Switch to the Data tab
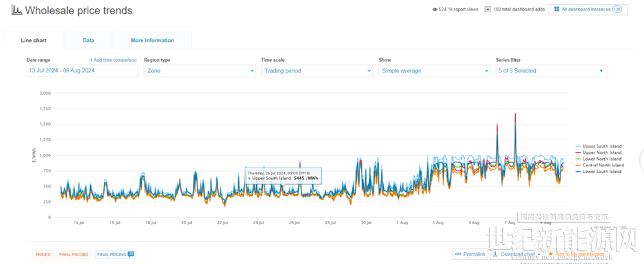The image size is (644, 264). click(x=88, y=40)
